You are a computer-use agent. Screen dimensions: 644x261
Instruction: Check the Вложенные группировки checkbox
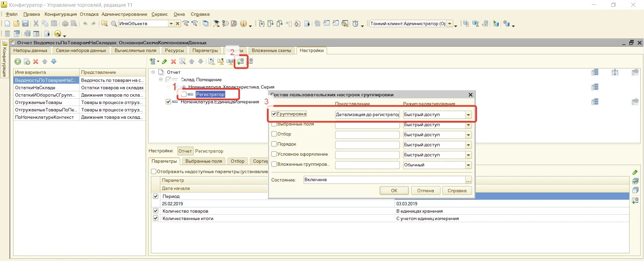(274, 164)
